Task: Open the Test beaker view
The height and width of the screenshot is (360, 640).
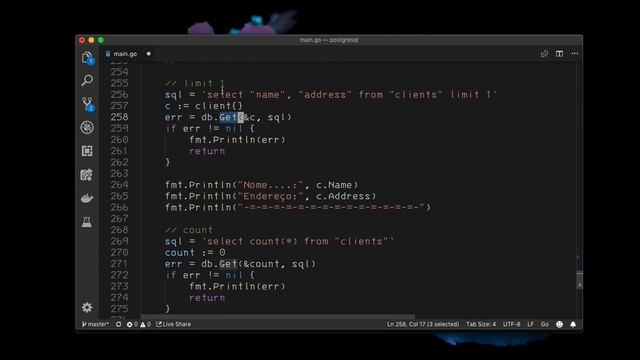Action: [x=87, y=222]
